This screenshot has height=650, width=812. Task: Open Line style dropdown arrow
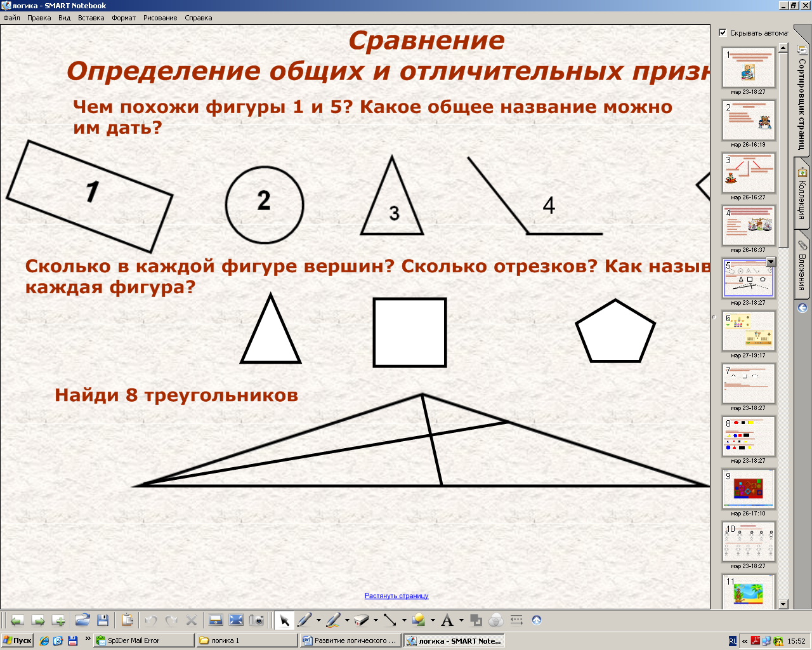(x=404, y=621)
